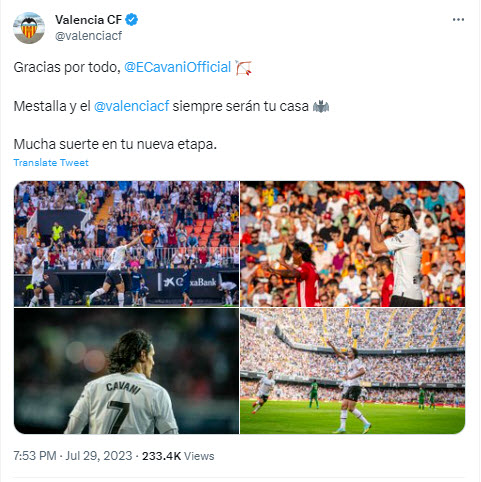
Task: Open the Valencia CF display name
Action: coord(88,20)
